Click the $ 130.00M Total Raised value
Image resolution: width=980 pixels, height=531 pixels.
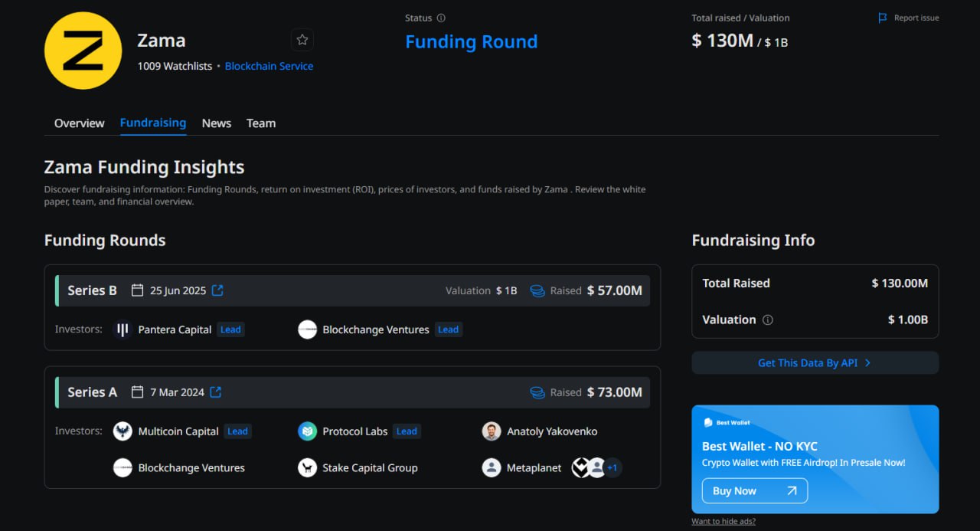tap(900, 283)
